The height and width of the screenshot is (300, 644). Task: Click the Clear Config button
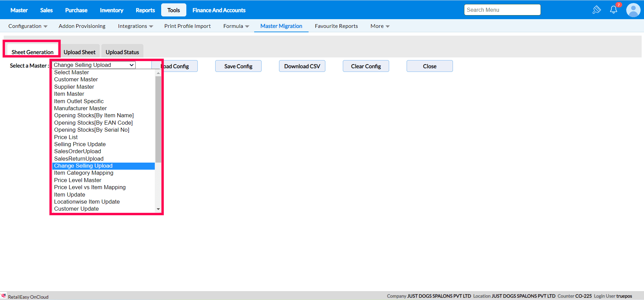[366, 66]
